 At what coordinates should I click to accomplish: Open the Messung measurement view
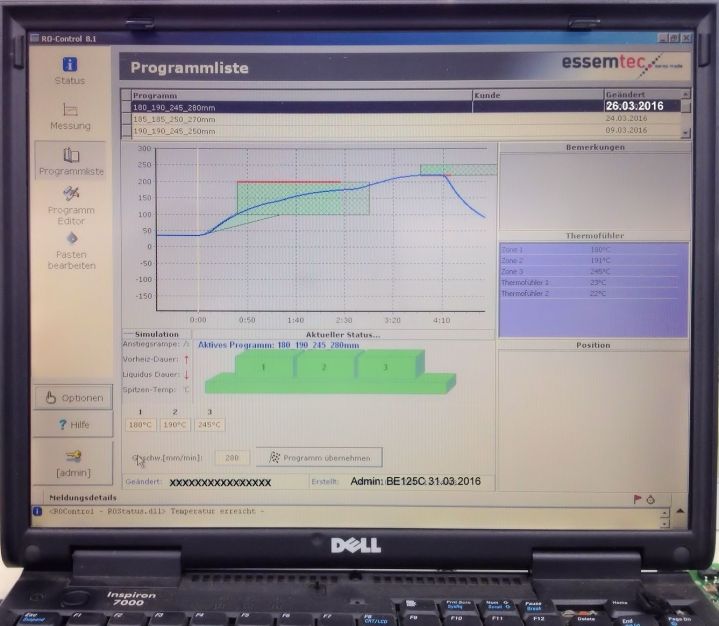(x=71, y=112)
